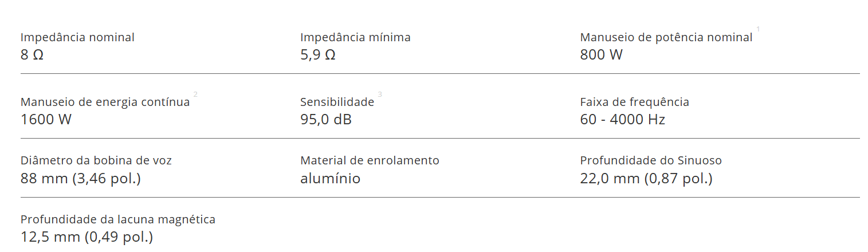Select the Faixa de frequência label
The image size is (868, 252).
[x=634, y=102]
